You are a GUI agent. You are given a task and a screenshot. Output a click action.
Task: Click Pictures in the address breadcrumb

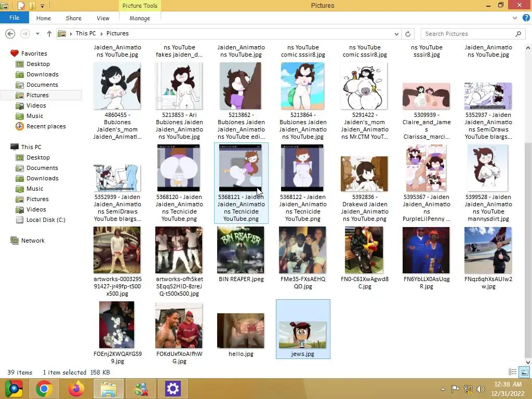[117, 33]
